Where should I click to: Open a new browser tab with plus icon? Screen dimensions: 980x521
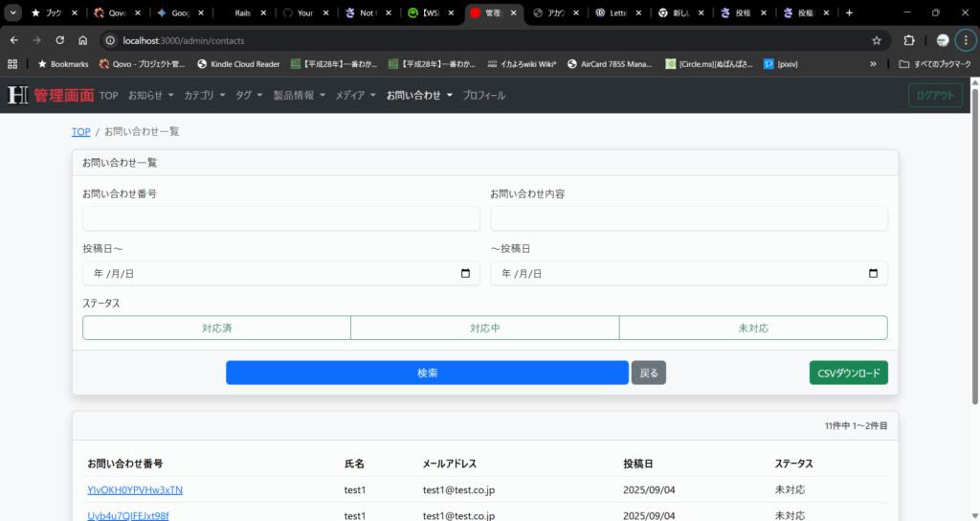pos(849,13)
